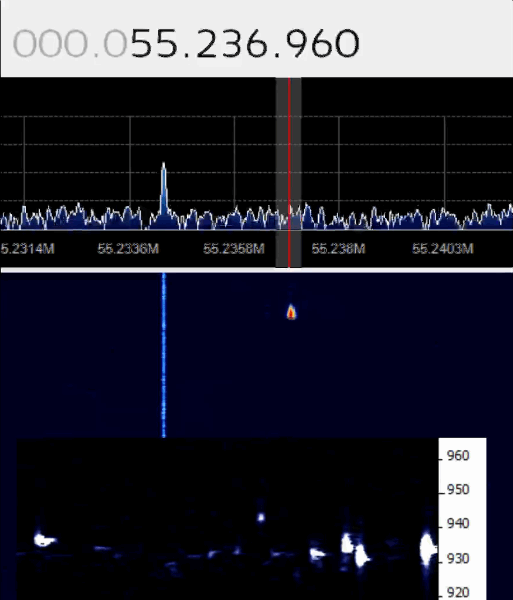Grab the splitter bar between spectrum and waterfall
Viewport: 513px width, 600px height.
(256, 270)
